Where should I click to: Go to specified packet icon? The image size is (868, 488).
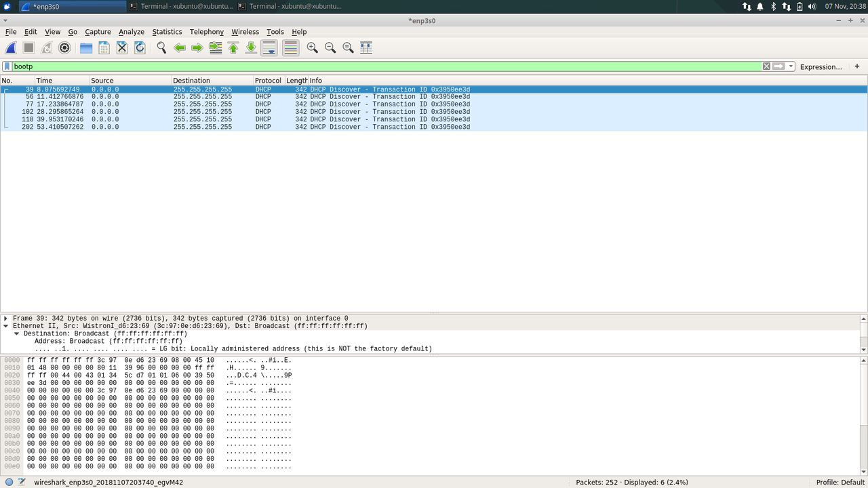216,48
